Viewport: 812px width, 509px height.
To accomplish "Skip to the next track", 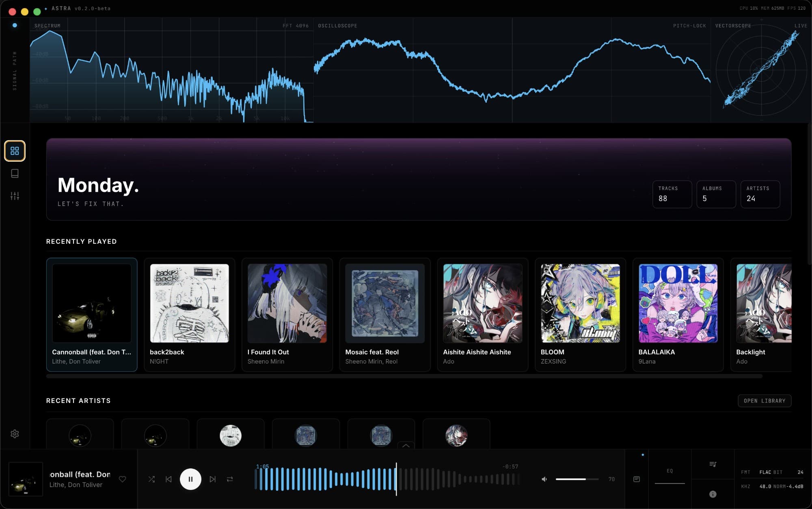I will click(212, 479).
